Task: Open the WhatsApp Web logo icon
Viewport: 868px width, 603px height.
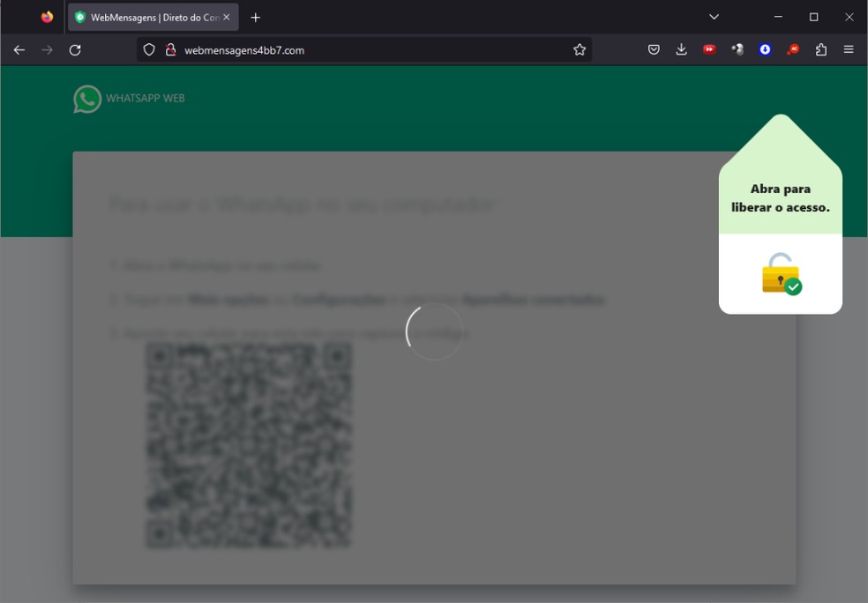Action: pyautogui.click(x=86, y=98)
